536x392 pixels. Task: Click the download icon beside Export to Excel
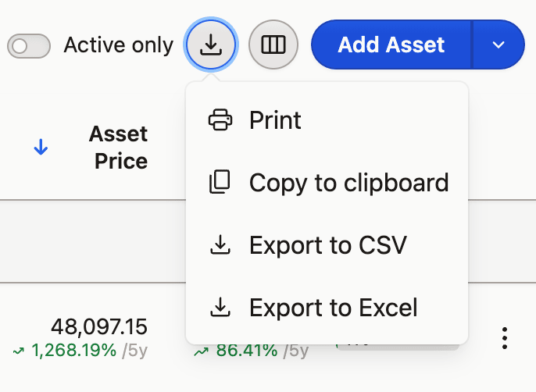point(220,307)
